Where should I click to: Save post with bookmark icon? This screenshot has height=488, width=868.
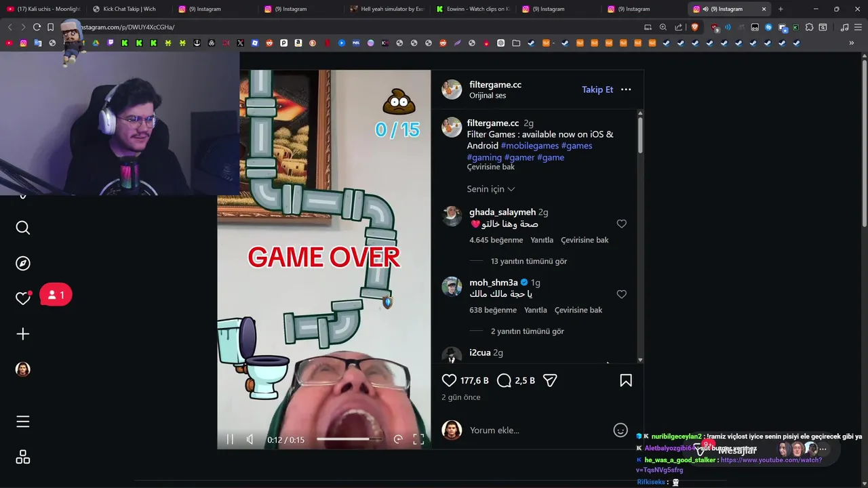pos(626,381)
